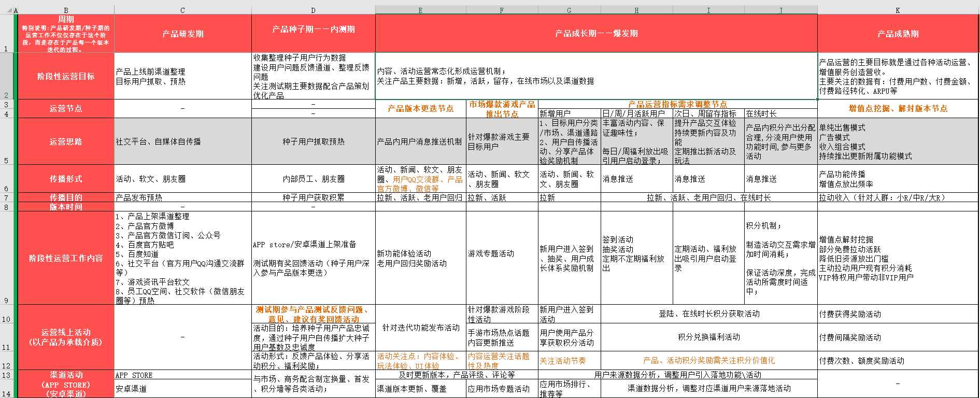Image resolution: width=980 pixels, height=398 pixels.
Task: Click the 产品成长期——爆发期 merged header
Action: [596, 33]
